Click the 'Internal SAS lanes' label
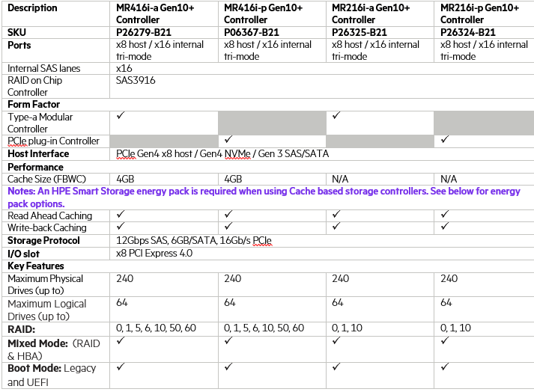 pos(44,68)
